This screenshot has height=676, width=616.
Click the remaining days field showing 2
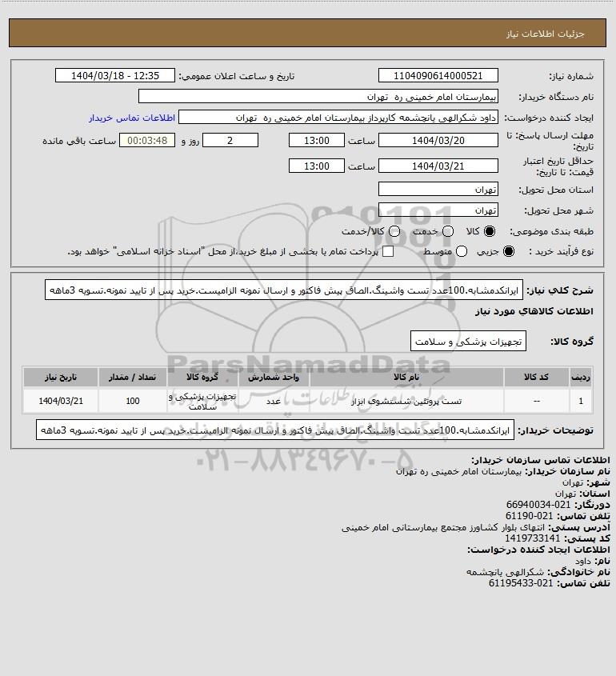pos(230,141)
